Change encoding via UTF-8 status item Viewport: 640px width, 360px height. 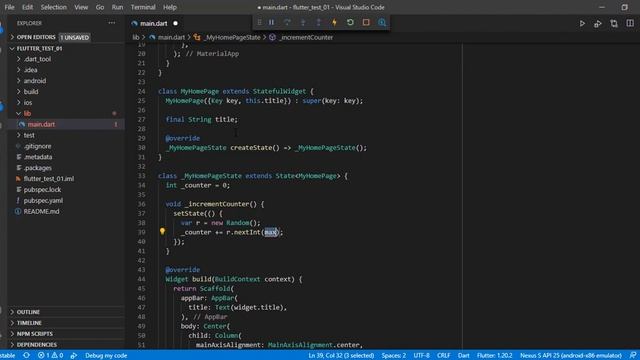point(421,356)
